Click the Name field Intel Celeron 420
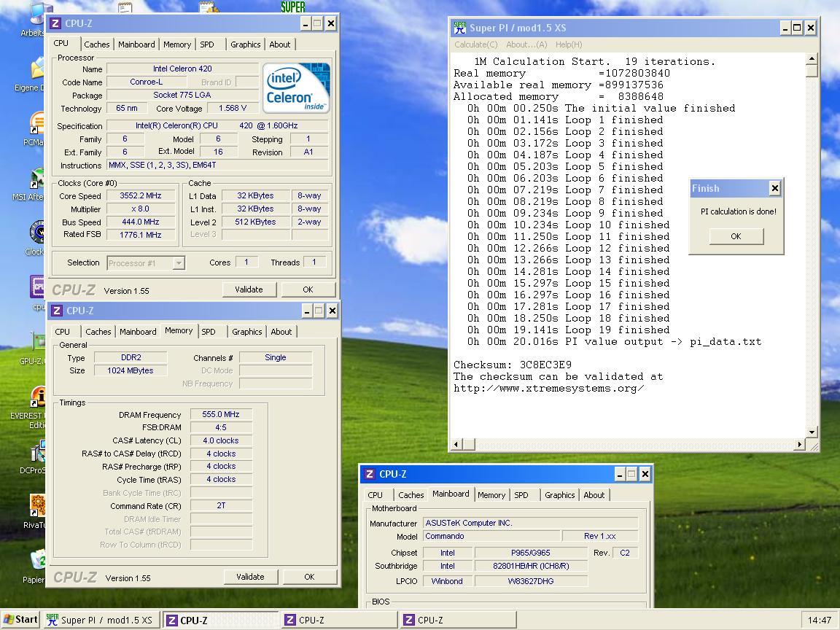840x630 pixels. tap(182, 69)
